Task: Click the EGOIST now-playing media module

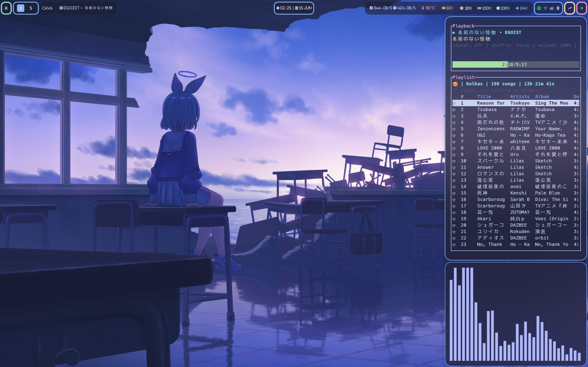Action: click(86, 8)
